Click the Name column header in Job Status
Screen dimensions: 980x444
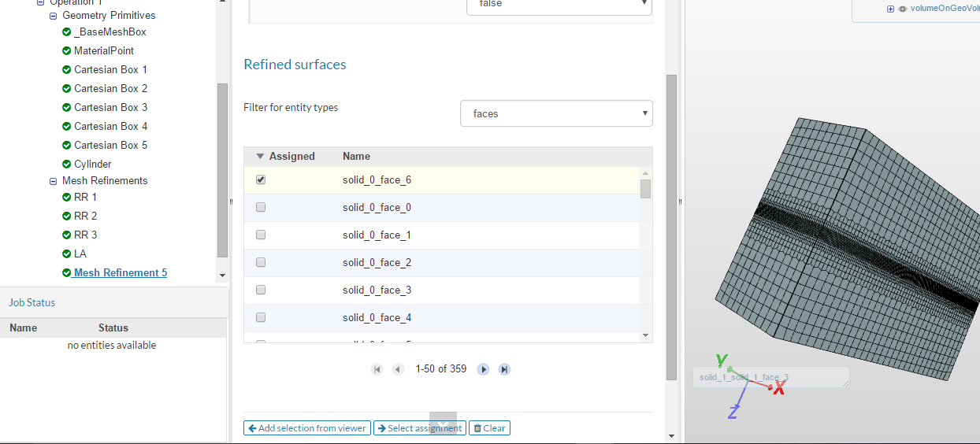(24, 328)
